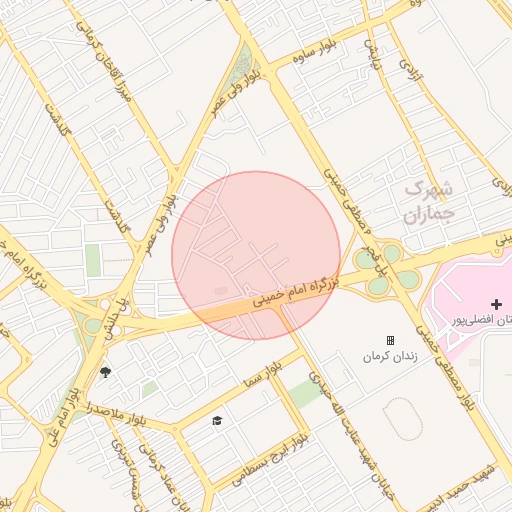This screenshot has height=512, width=512.
Task: Click the نیایش street label
Action: pyautogui.click(x=372, y=54)
